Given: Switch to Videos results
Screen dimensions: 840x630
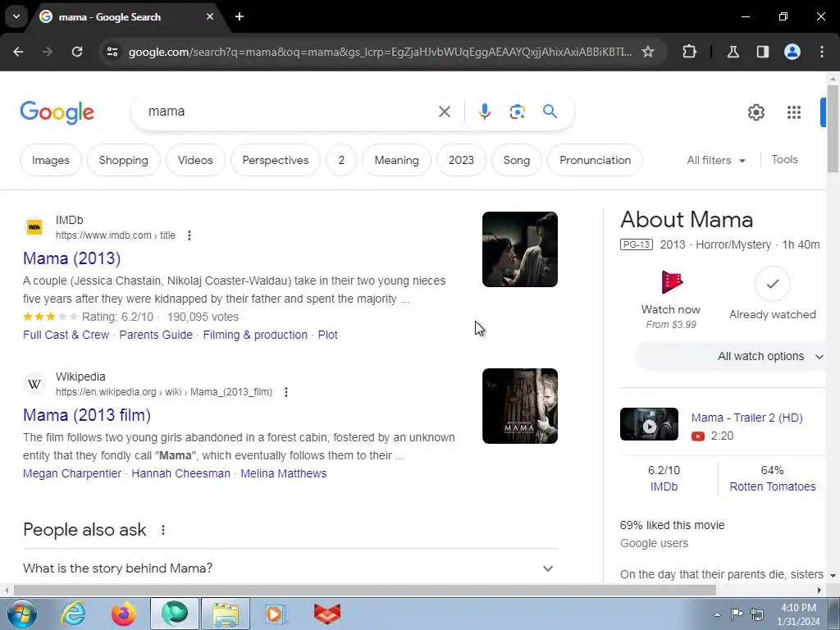Looking at the screenshot, I should pyautogui.click(x=195, y=160).
